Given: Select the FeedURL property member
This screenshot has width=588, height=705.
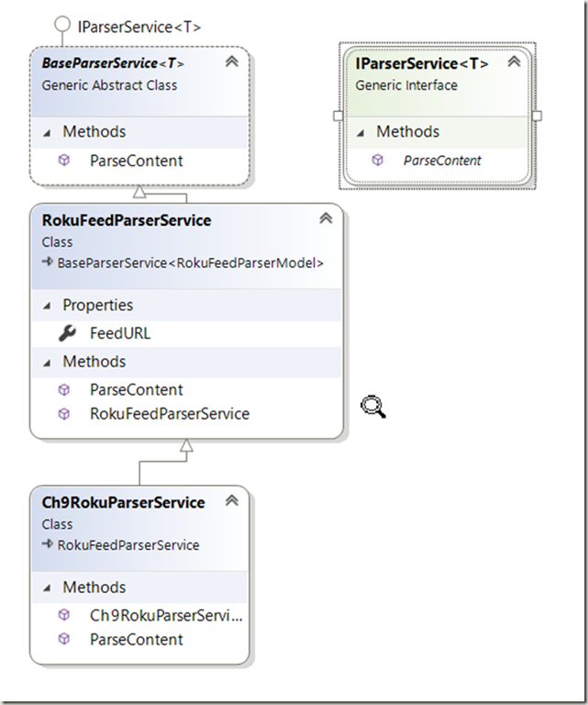Looking at the screenshot, I should 119,333.
